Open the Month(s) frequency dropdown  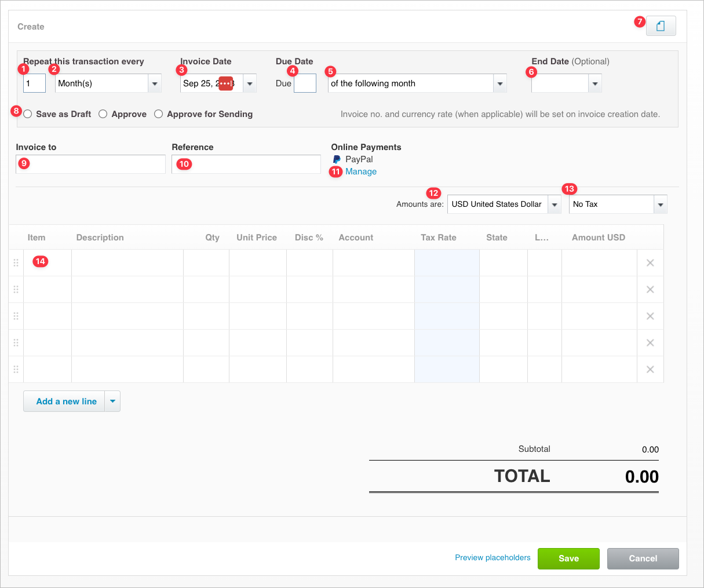pos(154,83)
